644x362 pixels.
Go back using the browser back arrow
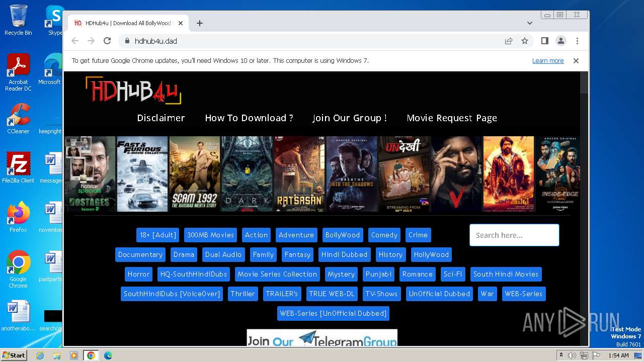click(x=75, y=41)
